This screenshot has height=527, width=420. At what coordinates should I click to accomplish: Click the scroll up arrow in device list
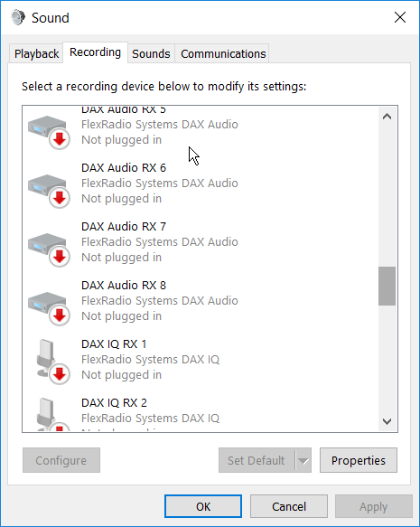[x=387, y=117]
